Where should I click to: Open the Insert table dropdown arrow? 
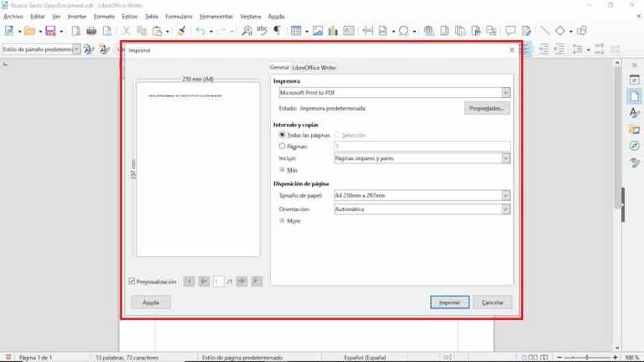(307, 31)
